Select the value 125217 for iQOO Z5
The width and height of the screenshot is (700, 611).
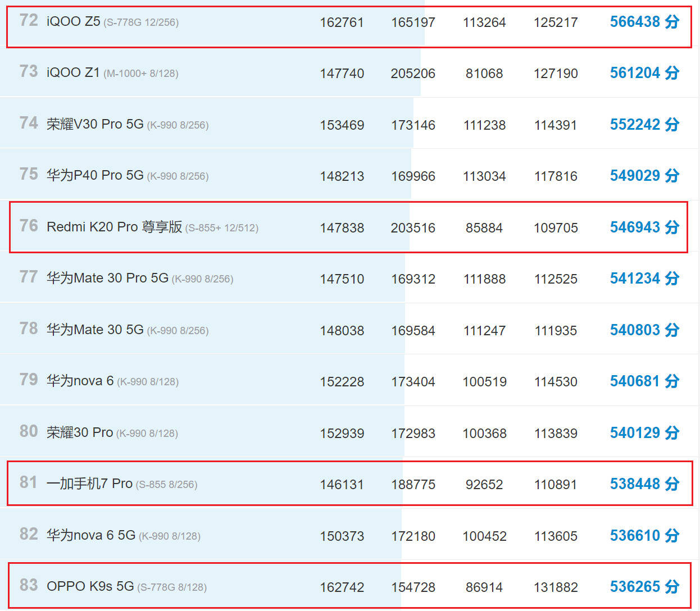point(556,22)
